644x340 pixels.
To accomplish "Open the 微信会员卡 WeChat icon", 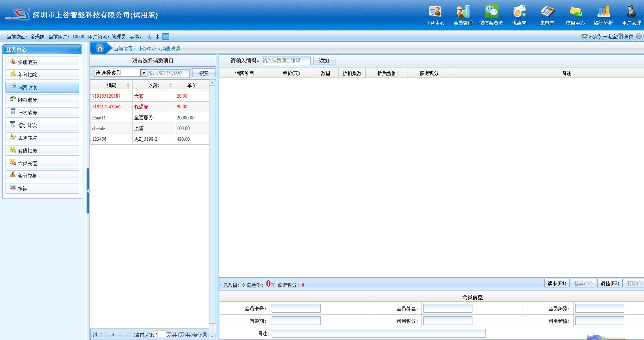I will click(491, 11).
